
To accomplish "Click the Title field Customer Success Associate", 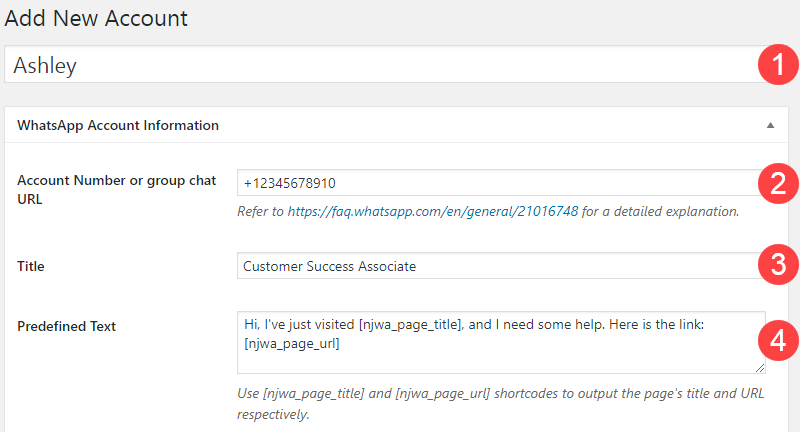I will pyautogui.click(x=499, y=266).
